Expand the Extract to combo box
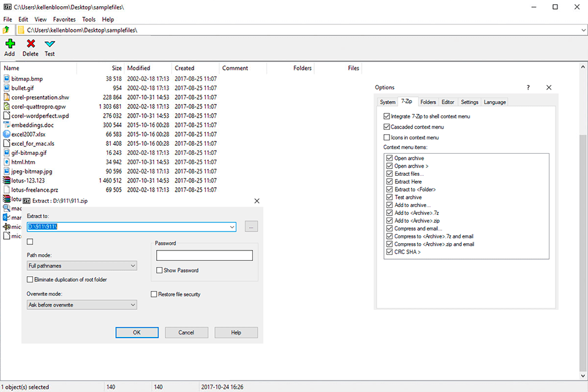 pos(232,227)
